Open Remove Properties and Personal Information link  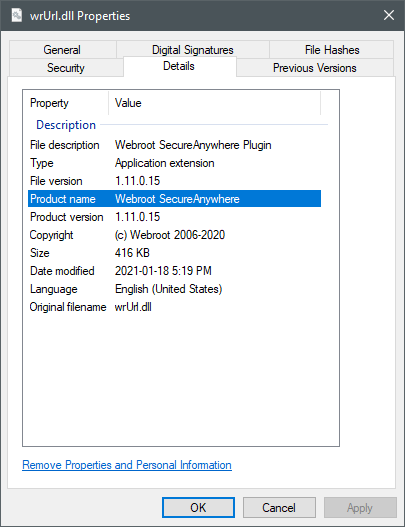point(127,465)
